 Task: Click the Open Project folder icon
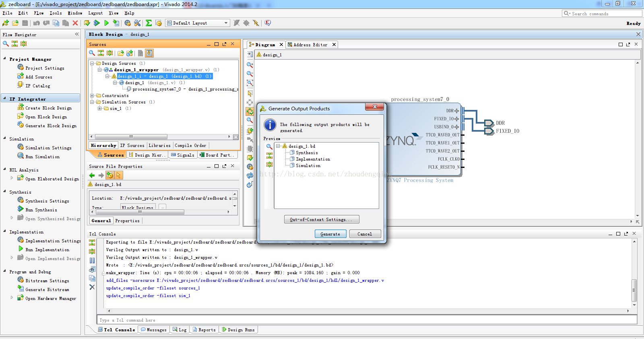pos(15,23)
